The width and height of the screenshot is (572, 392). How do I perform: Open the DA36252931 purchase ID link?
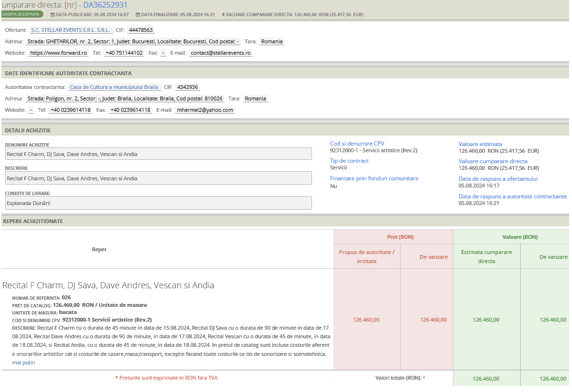[105, 5]
